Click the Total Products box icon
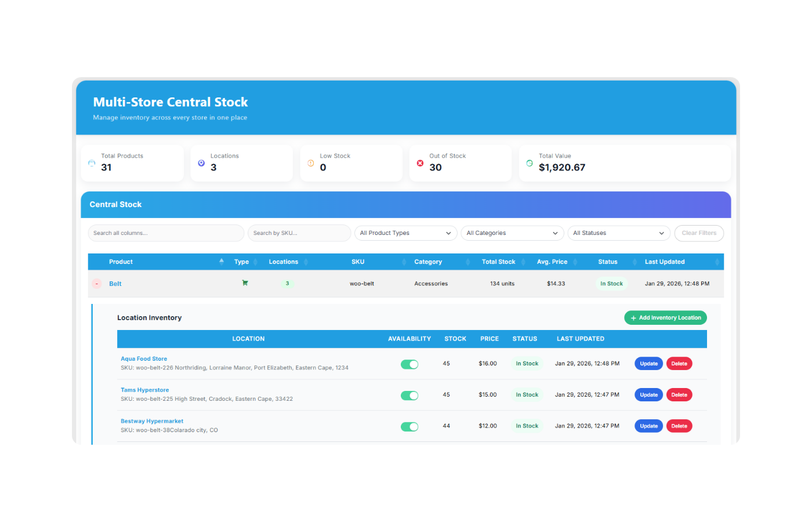Viewport: 812px width, 522px height. point(91,163)
